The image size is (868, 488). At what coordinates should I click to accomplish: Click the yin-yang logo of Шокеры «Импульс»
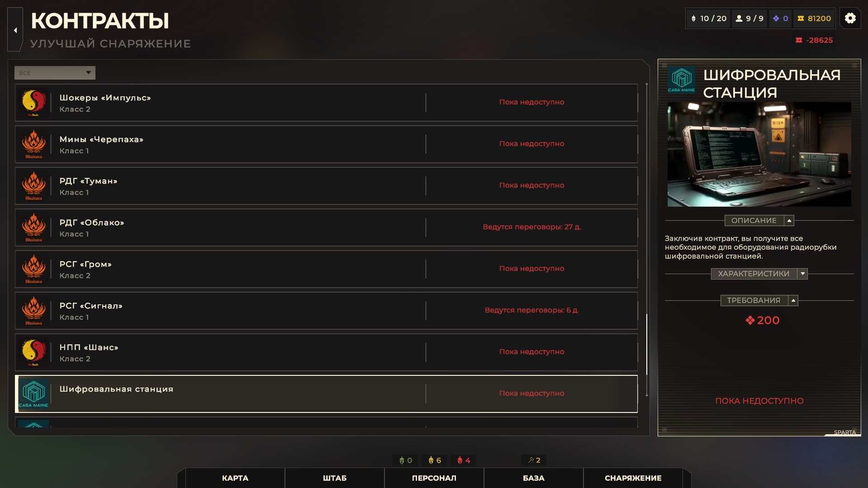click(33, 102)
